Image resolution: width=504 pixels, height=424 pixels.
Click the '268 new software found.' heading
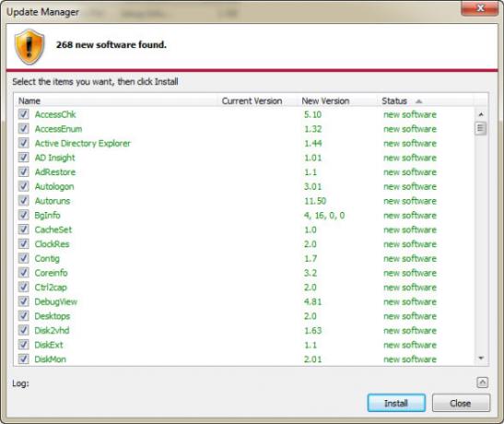(111, 44)
